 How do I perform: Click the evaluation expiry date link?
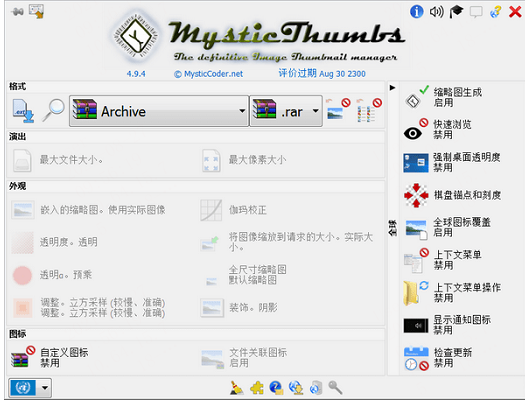pyautogui.click(x=322, y=73)
